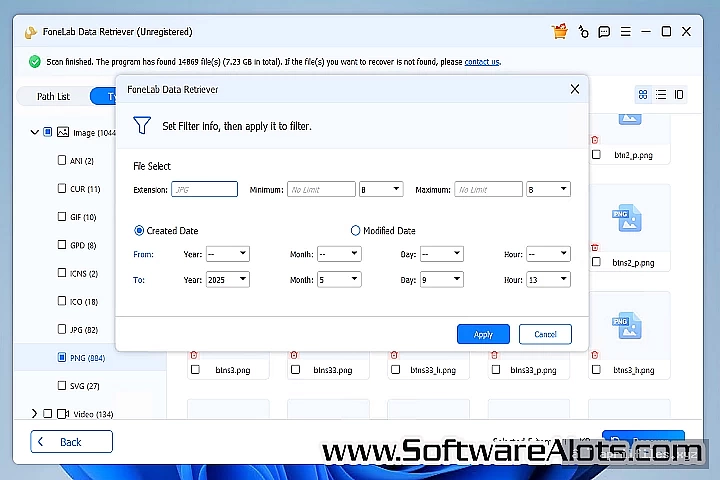The height and width of the screenshot is (480, 720).
Task: Select the btns33.png file checkbox
Action: 296,369
